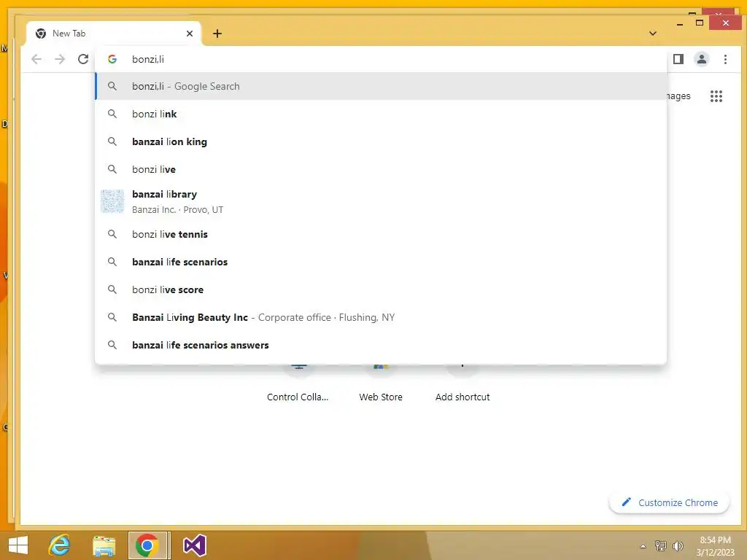Select 'bonzi live' suggestion
This screenshot has width=747, height=560.
pyautogui.click(x=381, y=169)
